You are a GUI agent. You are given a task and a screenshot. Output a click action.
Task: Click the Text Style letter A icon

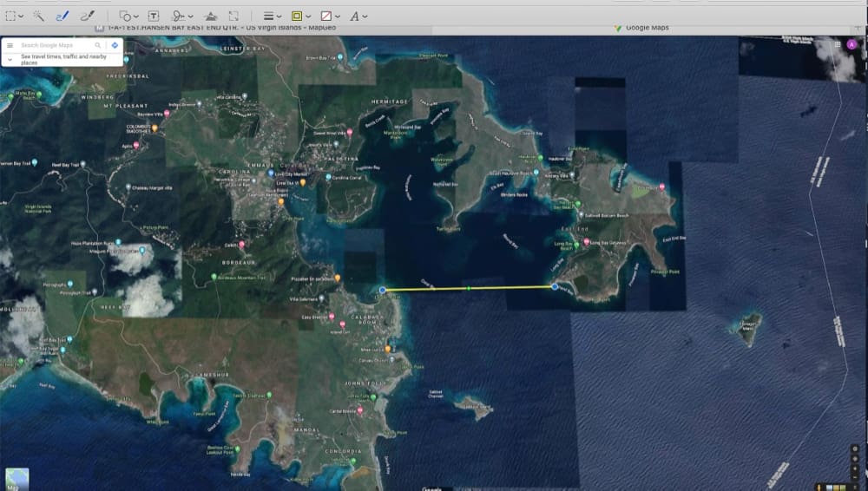coord(354,16)
